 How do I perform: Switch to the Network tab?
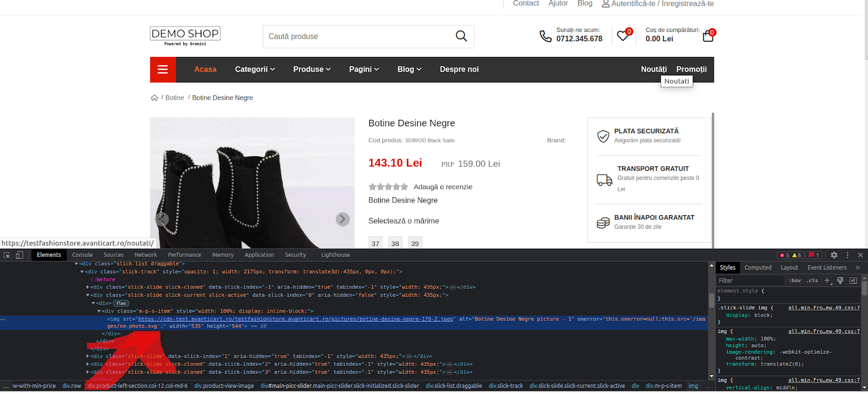[x=146, y=255]
